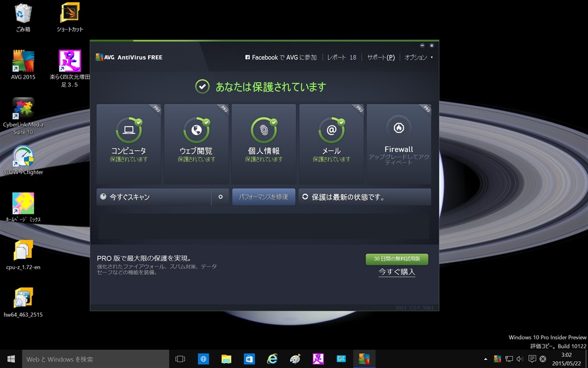Open the Firewall upgrade tile
The height and width of the screenshot is (368, 588).
(399, 144)
